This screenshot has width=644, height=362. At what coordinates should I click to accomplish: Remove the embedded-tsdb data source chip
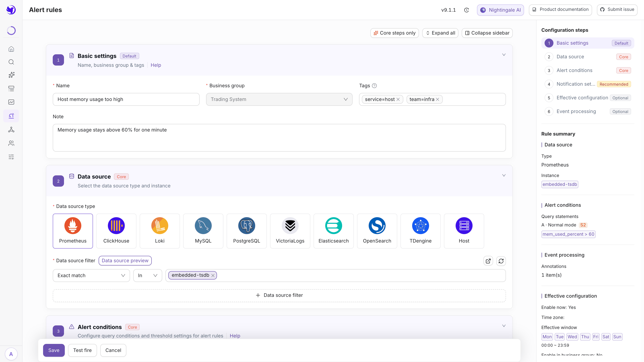[x=213, y=275]
